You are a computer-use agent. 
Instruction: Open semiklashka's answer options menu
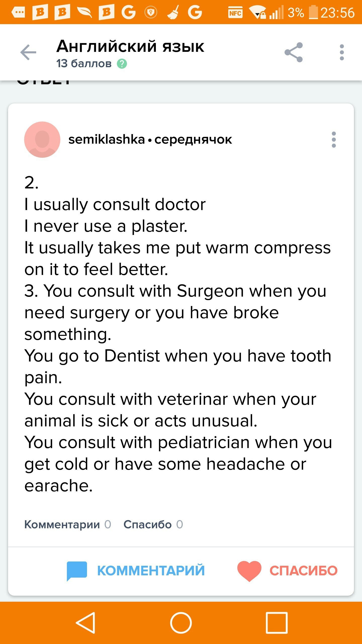(x=334, y=140)
